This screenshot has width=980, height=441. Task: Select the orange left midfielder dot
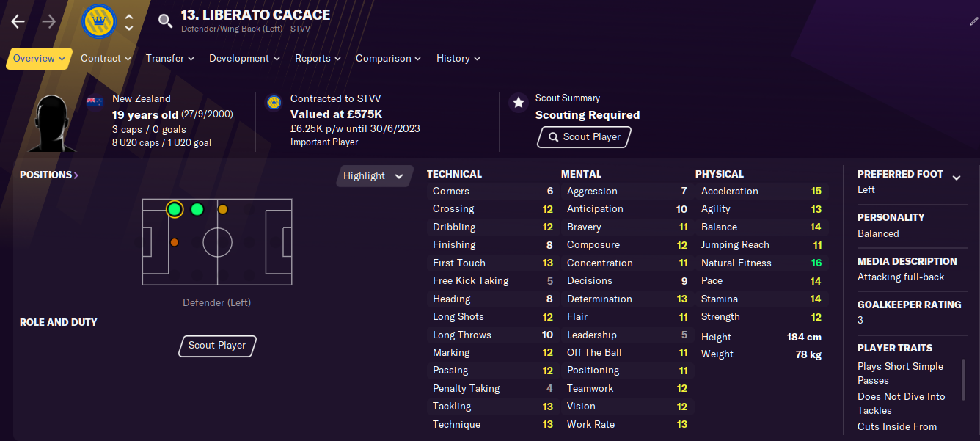(x=223, y=210)
